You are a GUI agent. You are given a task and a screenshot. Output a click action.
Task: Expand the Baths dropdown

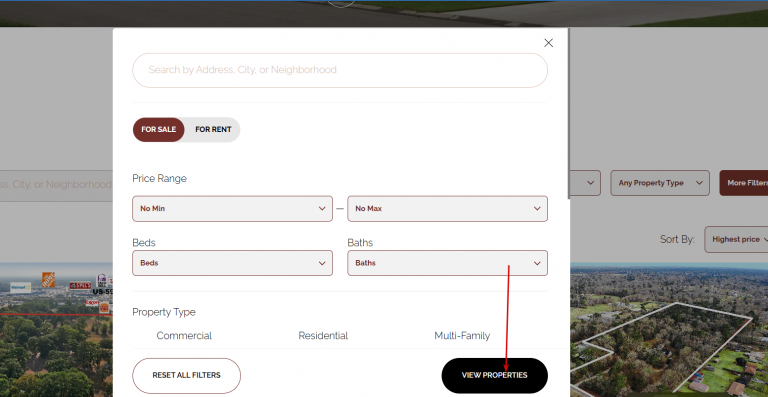[447, 263]
